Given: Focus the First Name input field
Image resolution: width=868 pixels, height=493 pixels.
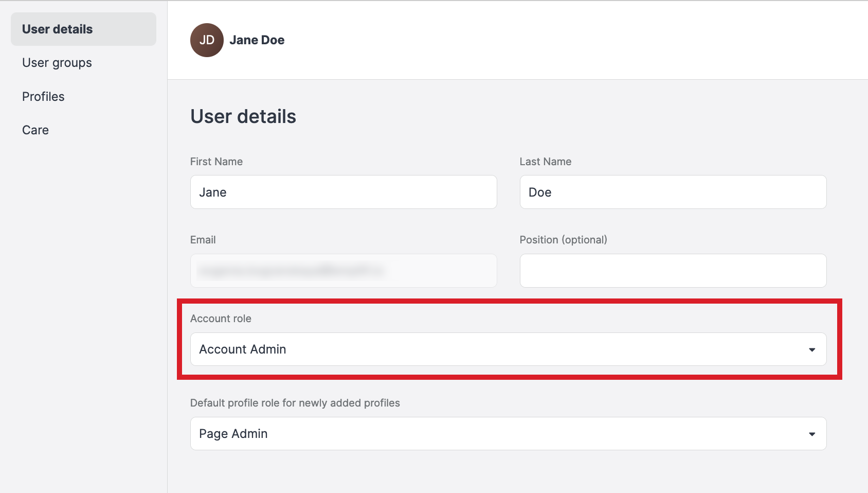Looking at the screenshot, I should click(343, 192).
